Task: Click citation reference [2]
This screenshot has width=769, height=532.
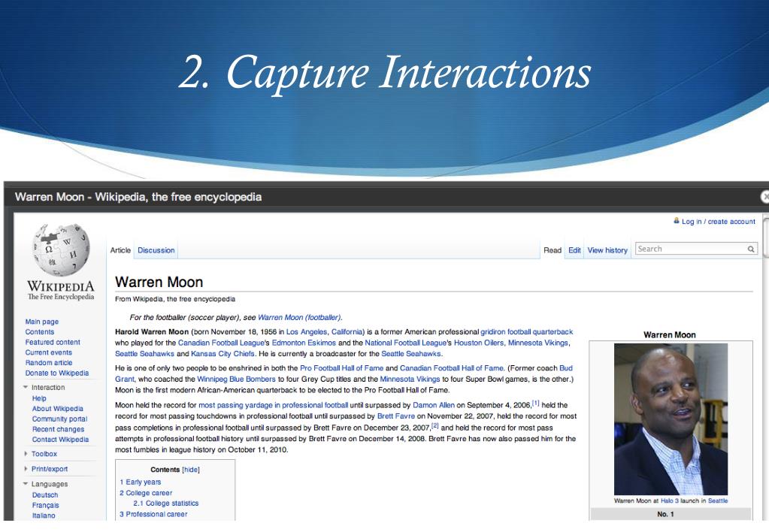Action: coord(435,425)
